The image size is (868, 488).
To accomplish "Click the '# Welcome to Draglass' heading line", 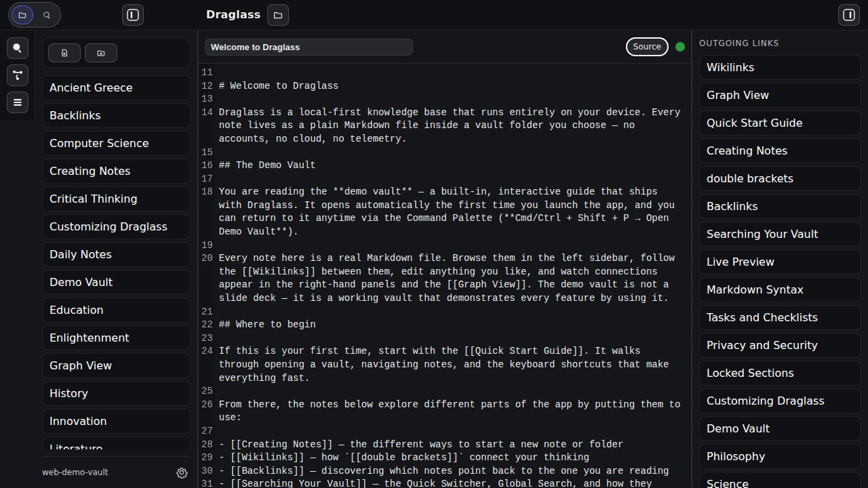I will tap(279, 86).
